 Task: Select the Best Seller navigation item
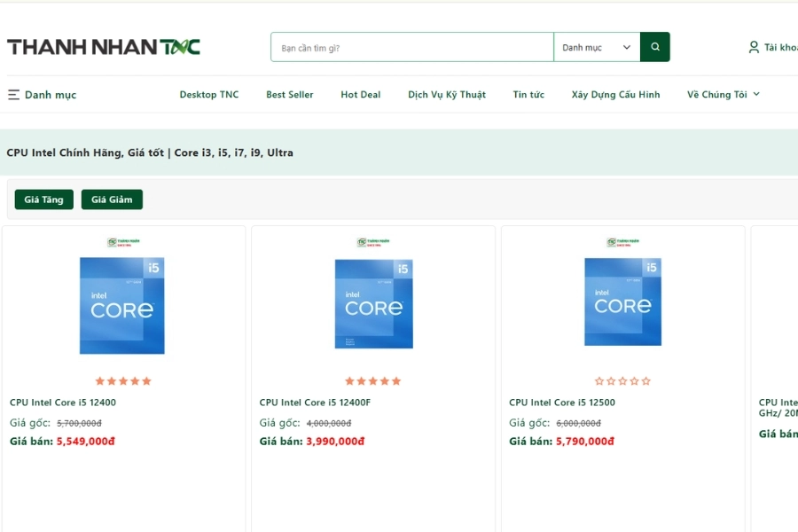point(290,94)
